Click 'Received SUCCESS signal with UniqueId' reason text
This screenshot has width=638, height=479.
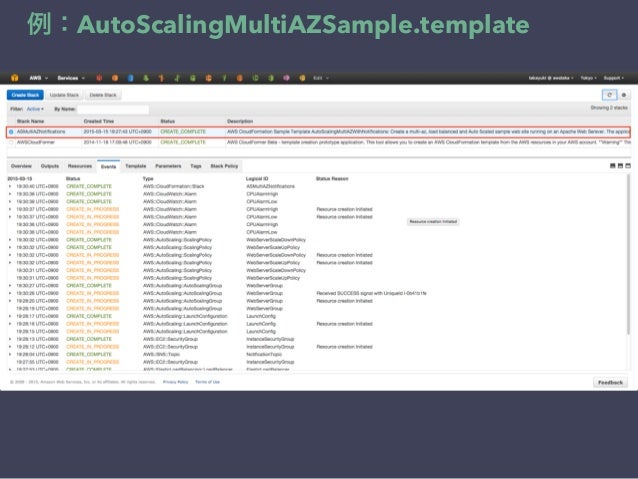pos(371,293)
